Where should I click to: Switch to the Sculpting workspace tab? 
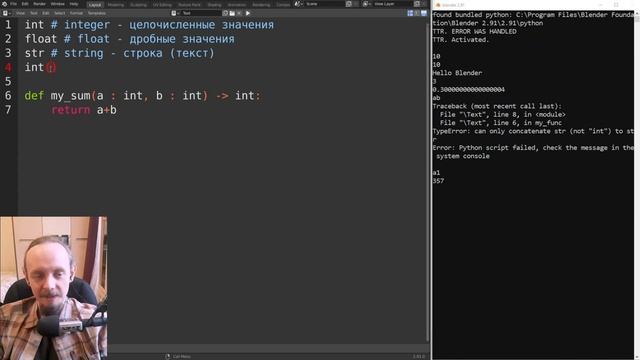(x=138, y=4)
